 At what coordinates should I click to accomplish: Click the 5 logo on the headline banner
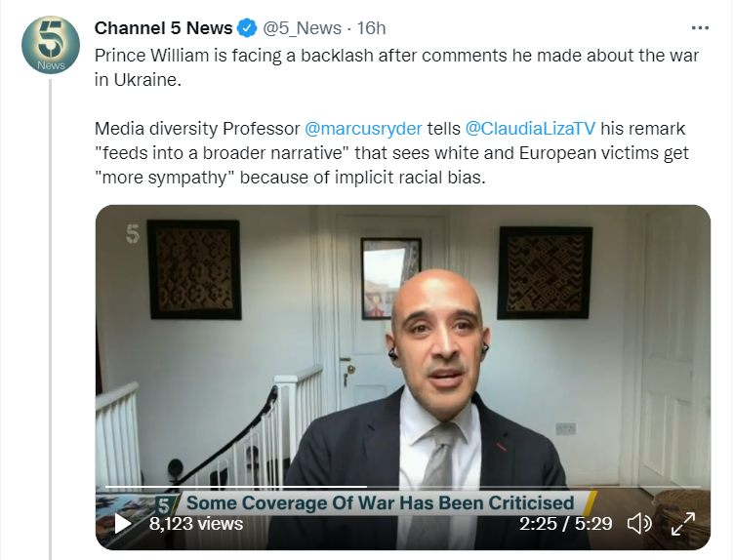166,504
